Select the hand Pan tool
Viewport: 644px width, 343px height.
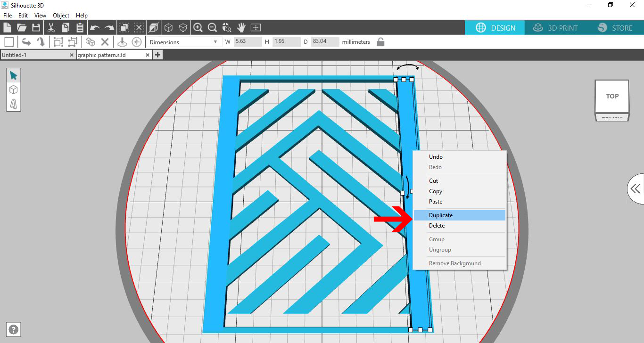click(241, 27)
